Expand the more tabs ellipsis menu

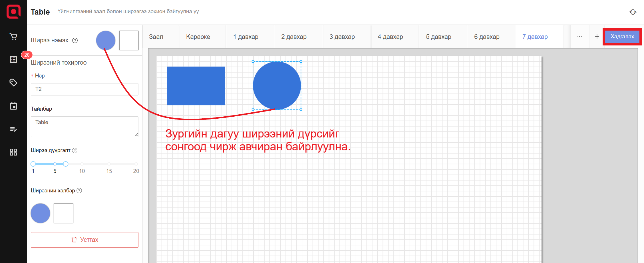point(579,37)
